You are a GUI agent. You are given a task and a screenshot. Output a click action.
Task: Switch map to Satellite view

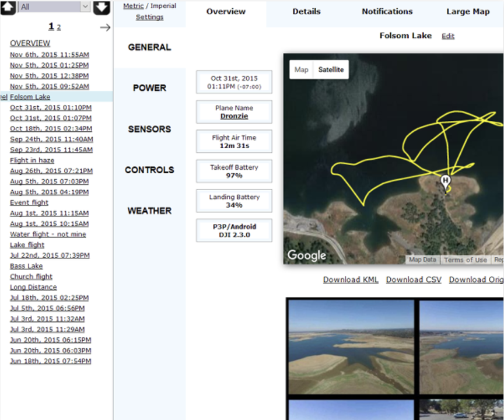[331, 69]
